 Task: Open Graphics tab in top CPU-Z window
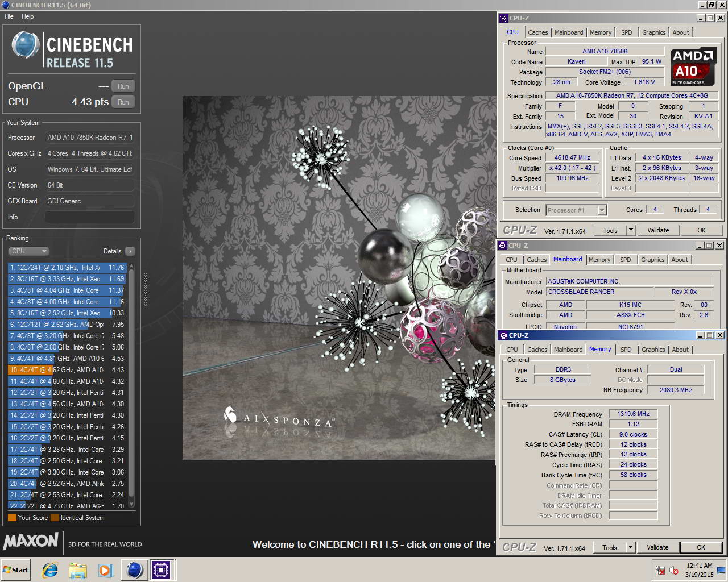(x=653, y=32)
